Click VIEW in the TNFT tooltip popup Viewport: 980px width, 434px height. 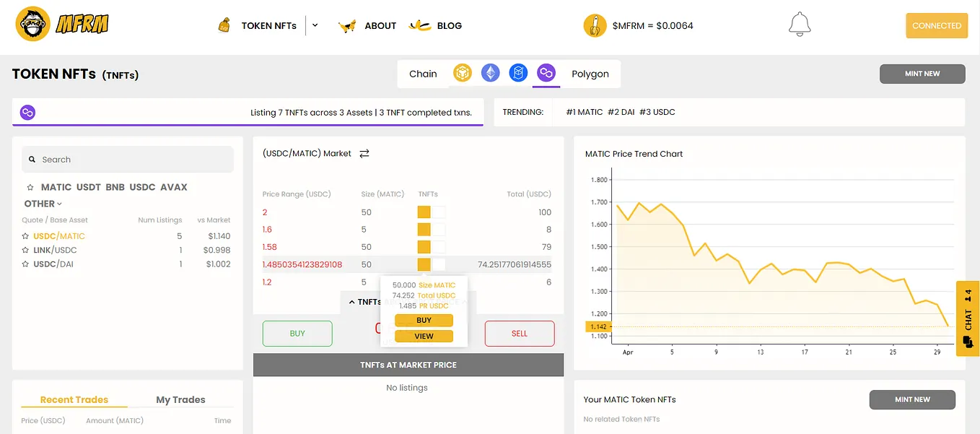click(x=424, y=336)
